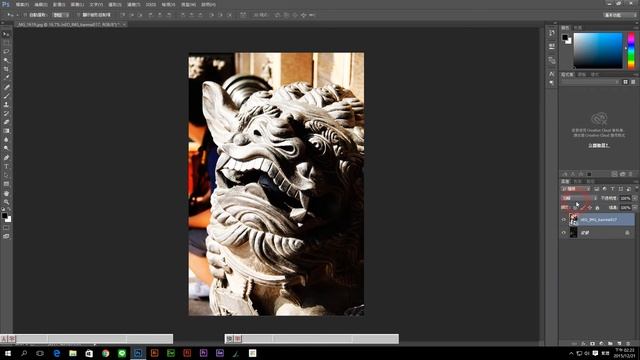Switch the Libraries panel to list view
Image resolution: width=640 pixels, height=360 pixels.
coord(633,82)
